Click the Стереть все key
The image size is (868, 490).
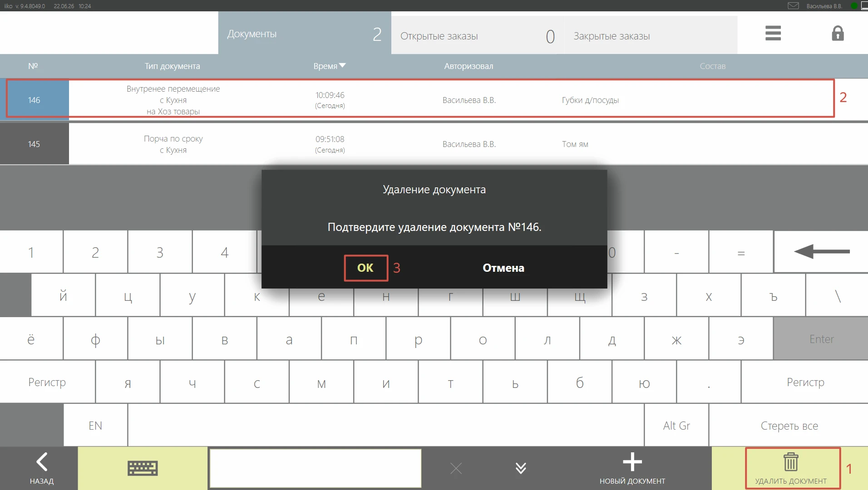click(x=789, y=426)
